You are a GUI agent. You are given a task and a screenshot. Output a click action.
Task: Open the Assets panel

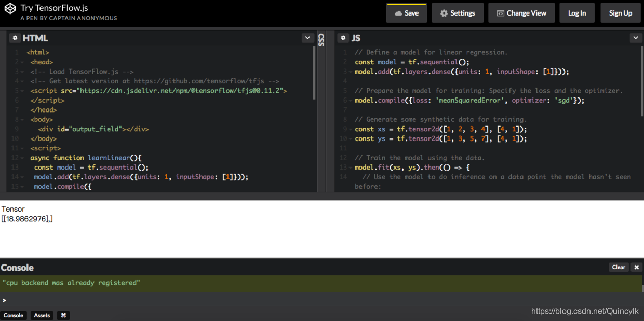42,315
